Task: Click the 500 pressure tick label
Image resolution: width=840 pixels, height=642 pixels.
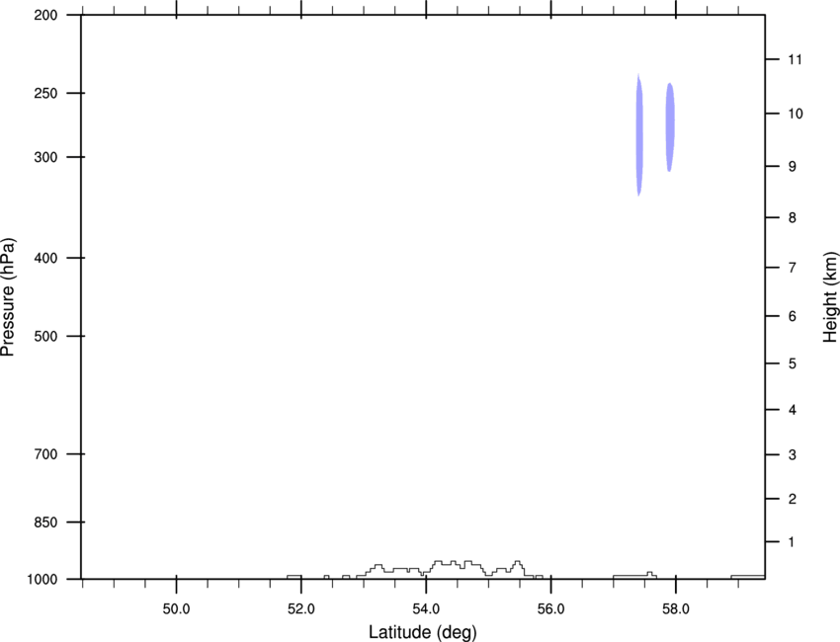Action: 45,336
